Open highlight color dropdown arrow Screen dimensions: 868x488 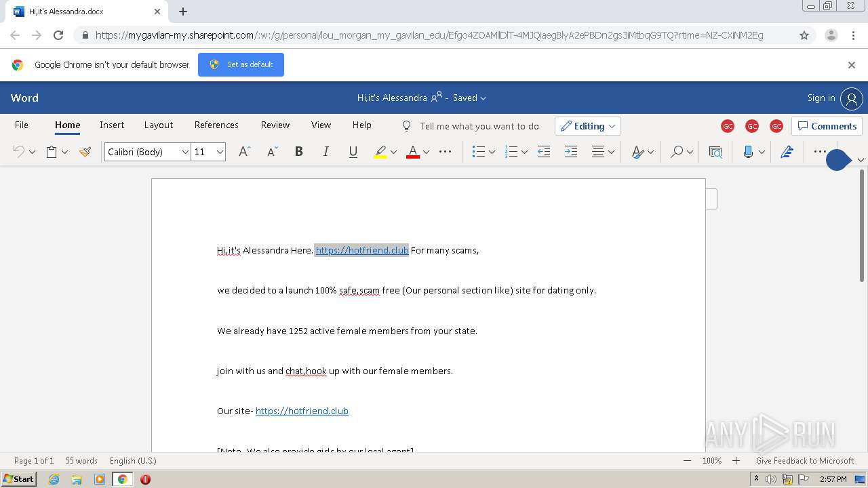click(x=393, y=152)
